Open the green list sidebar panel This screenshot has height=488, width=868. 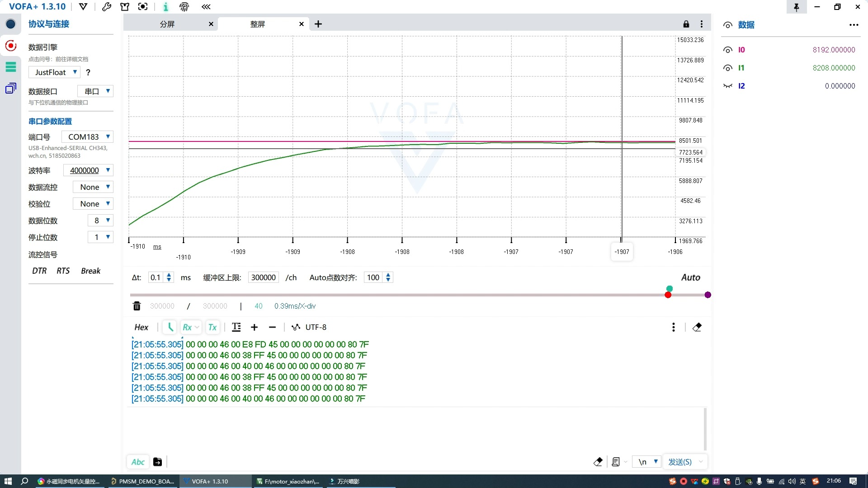click(11, 67)
